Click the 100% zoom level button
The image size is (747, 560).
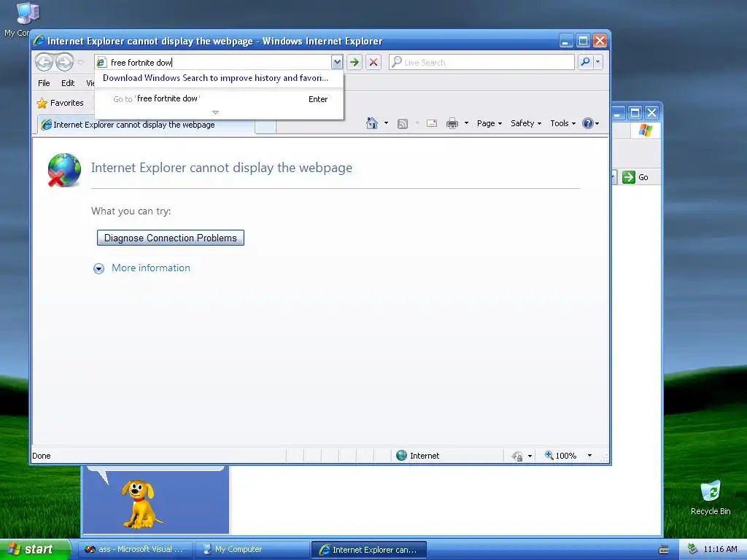[x=561, y=456]
